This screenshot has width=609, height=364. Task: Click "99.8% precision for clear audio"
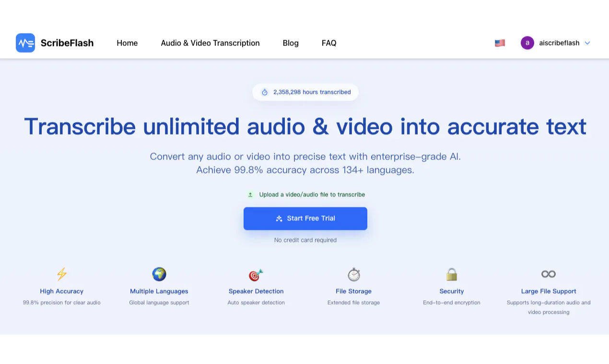62,303
